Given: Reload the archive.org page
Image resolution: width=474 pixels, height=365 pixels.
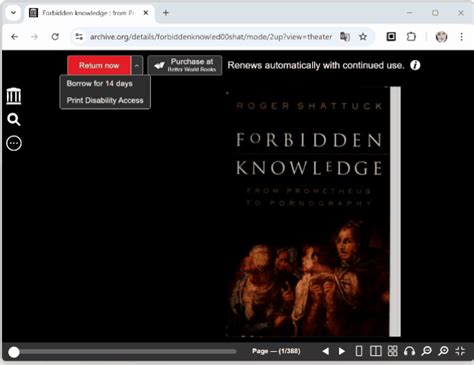Looking at the screenshot, I should pos(55,37).
